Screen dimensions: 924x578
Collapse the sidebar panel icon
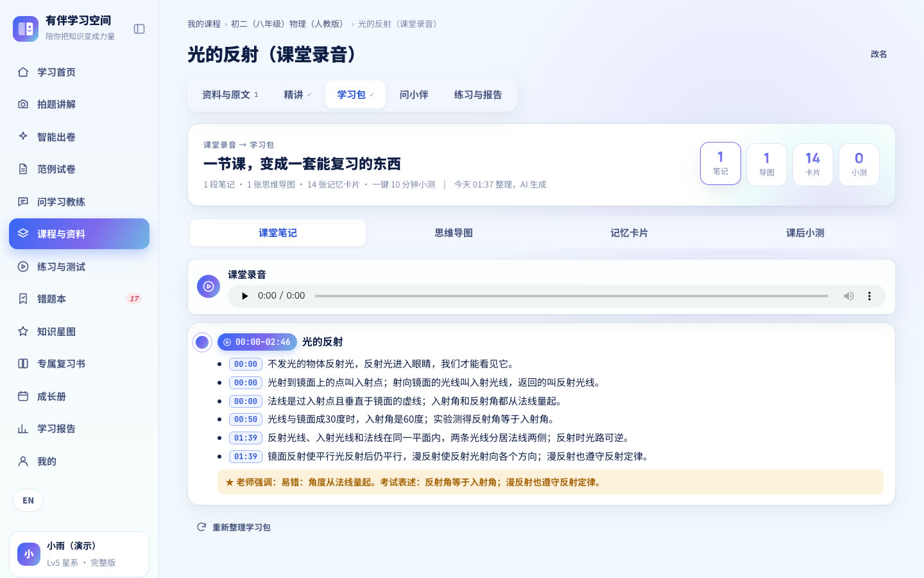(139, 29)
